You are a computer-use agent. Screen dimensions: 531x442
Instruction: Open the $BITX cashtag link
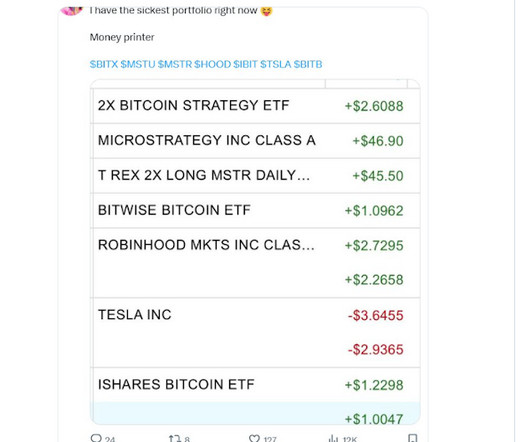(x=104, y=64)
